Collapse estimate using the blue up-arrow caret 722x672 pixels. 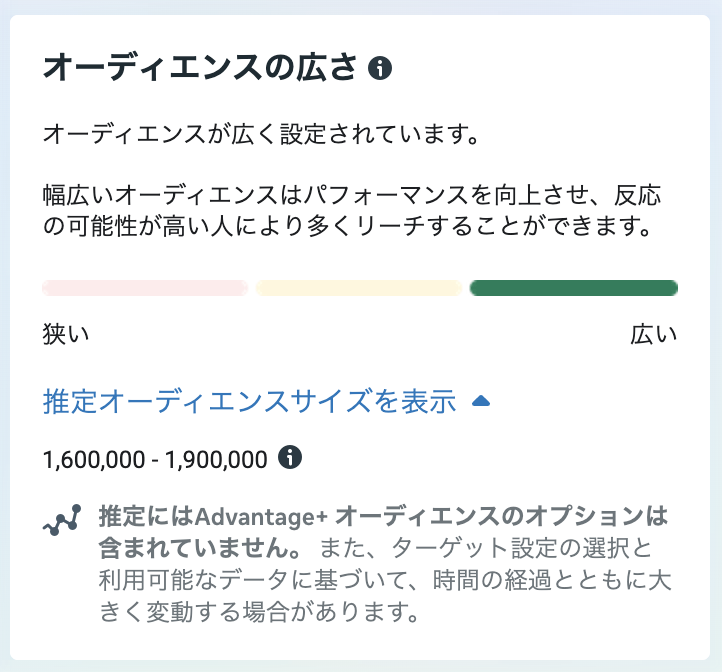480,401
